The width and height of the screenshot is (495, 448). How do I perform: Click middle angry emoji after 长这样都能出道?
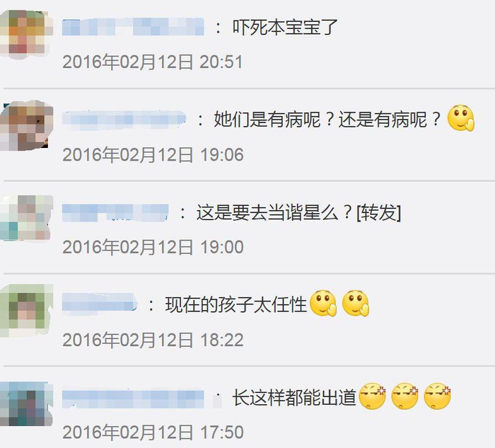[404, 396]
